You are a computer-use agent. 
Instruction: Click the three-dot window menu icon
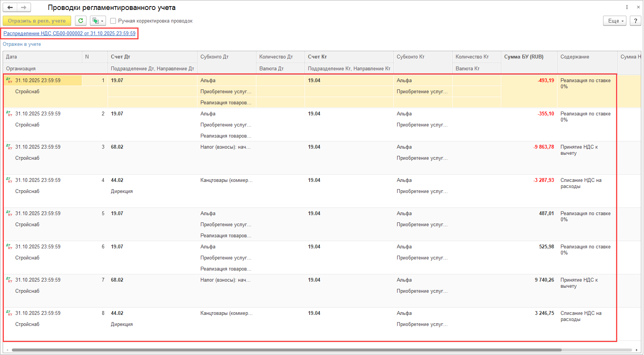[x=627, y=7]
